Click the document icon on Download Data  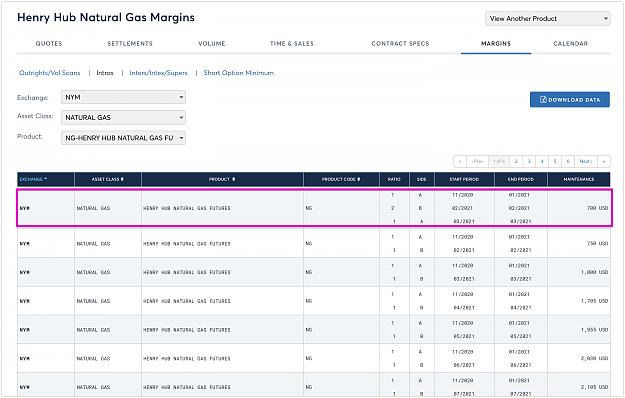point(543,100)
